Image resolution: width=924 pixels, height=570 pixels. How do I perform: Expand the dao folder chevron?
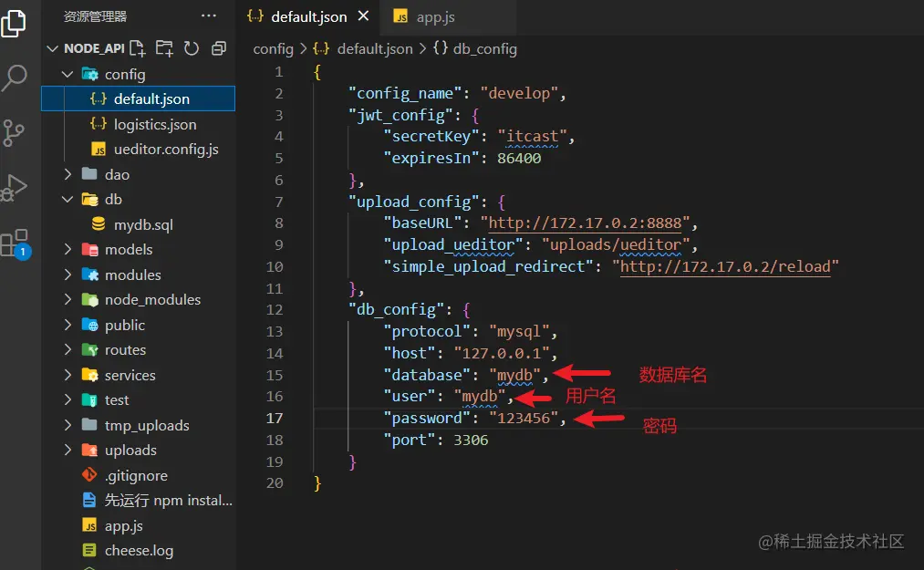click(x=67, y=174)
